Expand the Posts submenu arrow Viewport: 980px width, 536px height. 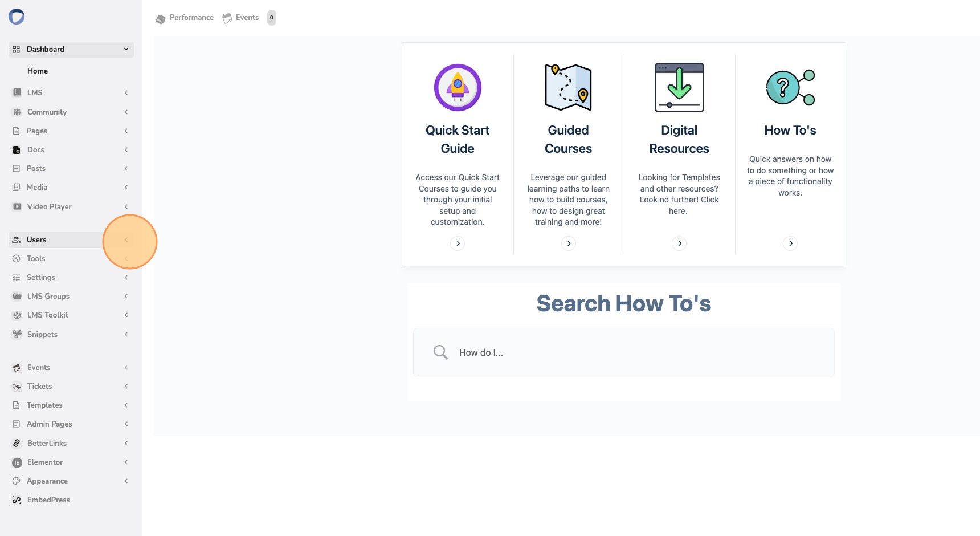pos(126,168)
